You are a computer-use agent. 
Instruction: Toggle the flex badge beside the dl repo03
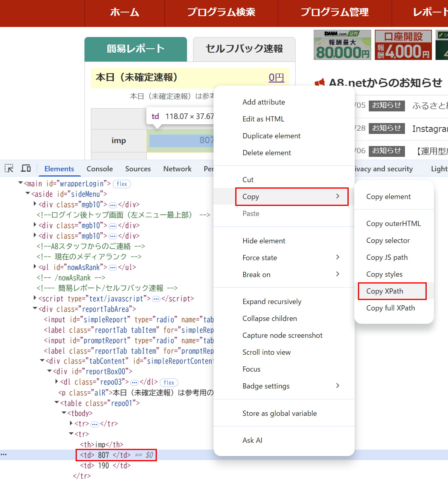169,382
